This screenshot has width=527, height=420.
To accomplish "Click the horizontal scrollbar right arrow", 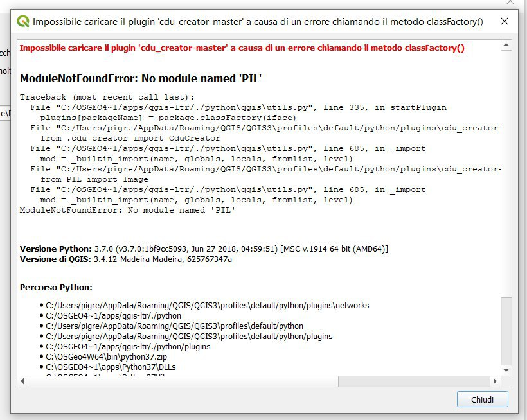I will click(495, 381).
